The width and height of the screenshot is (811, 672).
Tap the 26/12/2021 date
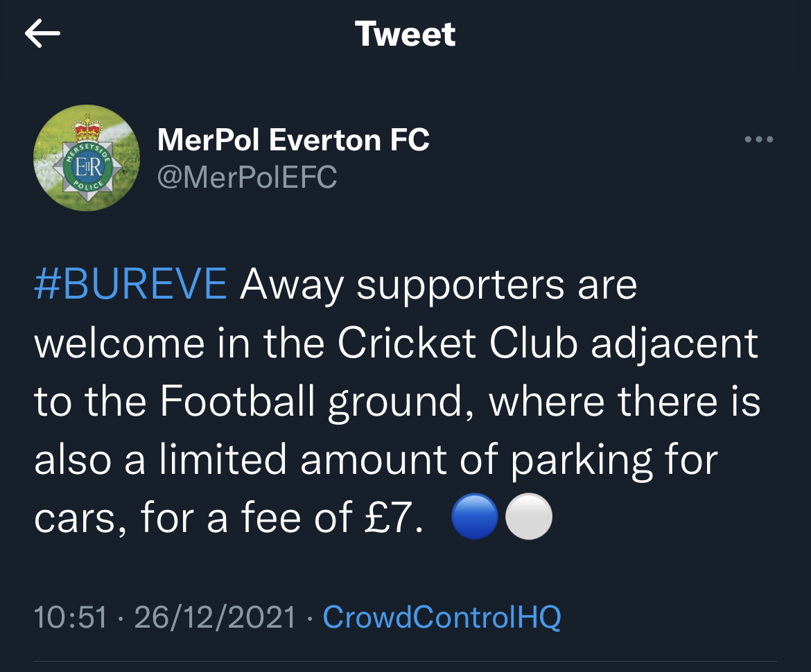coord(215,617)
